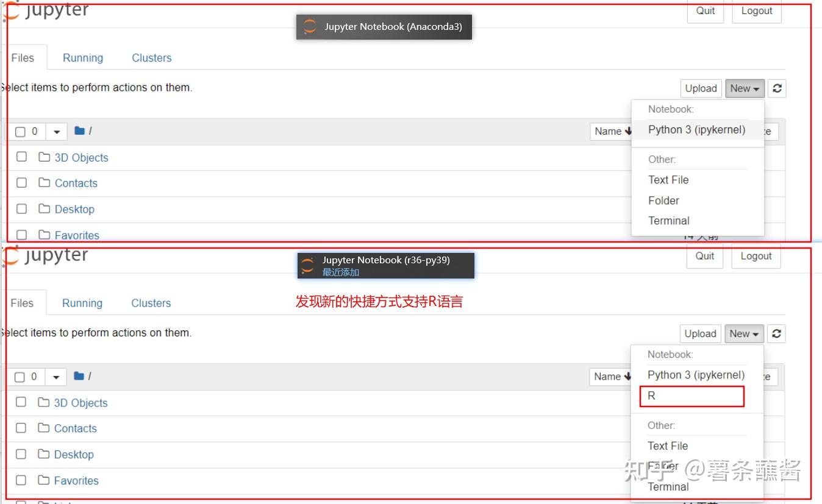Open the Desktop folder link
Screen dimensions: 822x504
click(x=74, y=209)
